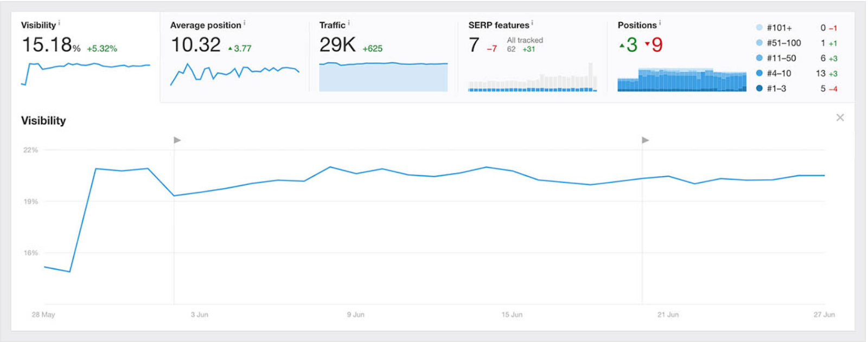Click the 19% axis label

[x=30, y=201]
